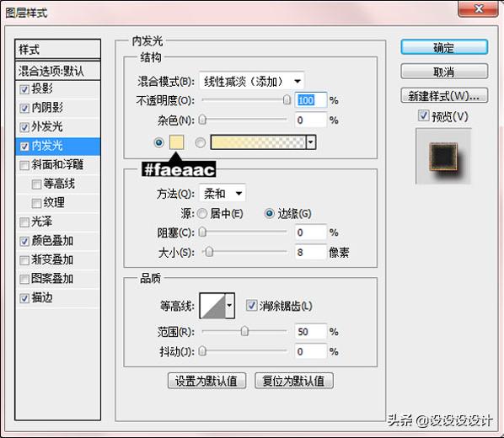504x438 pixels.
Task: Toggle the 描边 stroke checkbox
Action: [x=24, y=298]
